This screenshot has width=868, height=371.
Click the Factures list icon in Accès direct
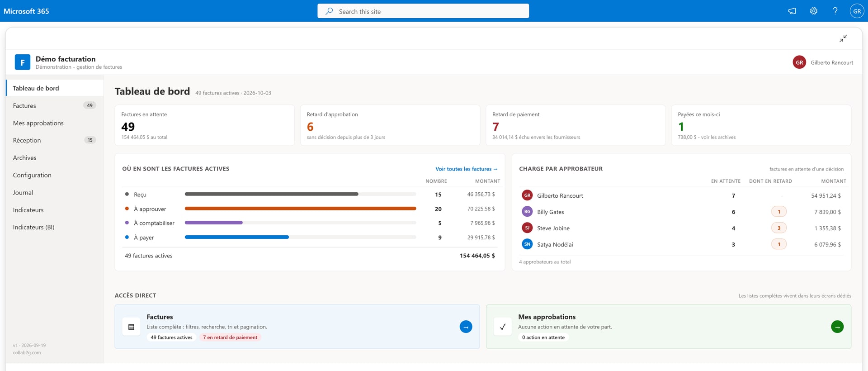[131, 327]
